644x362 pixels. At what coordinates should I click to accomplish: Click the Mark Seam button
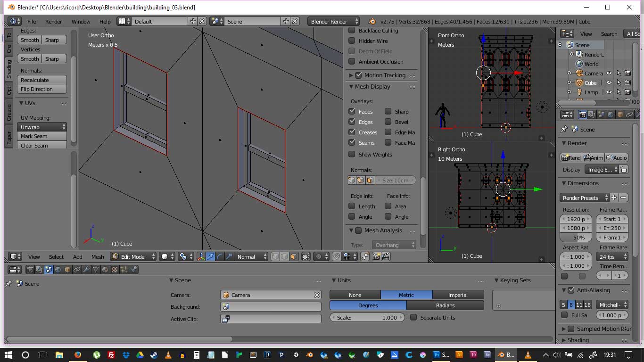(x=42, y=136)
